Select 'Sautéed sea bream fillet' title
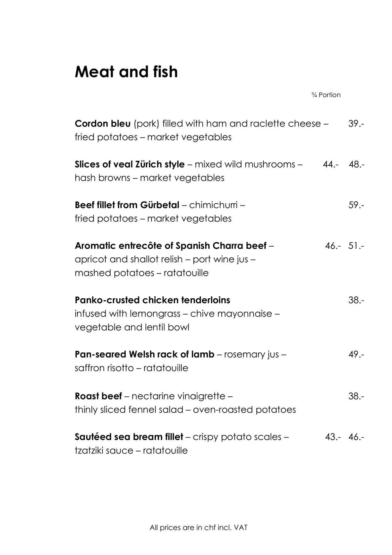The width and height of the screenshot is (392, 555). click(x=129, y=437)
